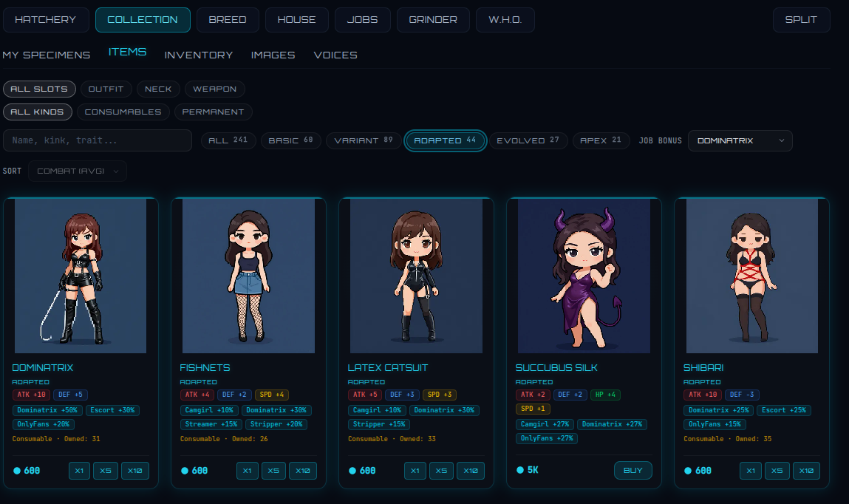Click the coin icon beside Succubus Silk 5K
Image resolution: width=849 pixels, height=504 pixels.
[519, 470]
